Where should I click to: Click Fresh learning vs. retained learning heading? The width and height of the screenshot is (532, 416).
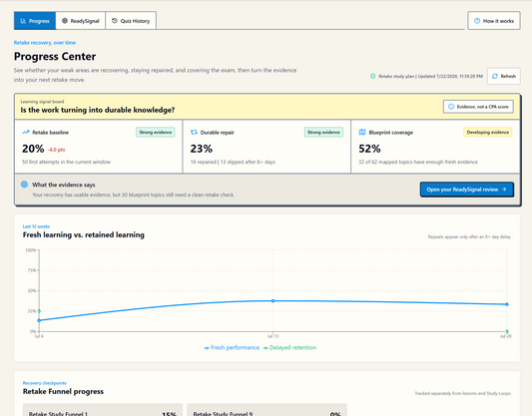[84, 234]
